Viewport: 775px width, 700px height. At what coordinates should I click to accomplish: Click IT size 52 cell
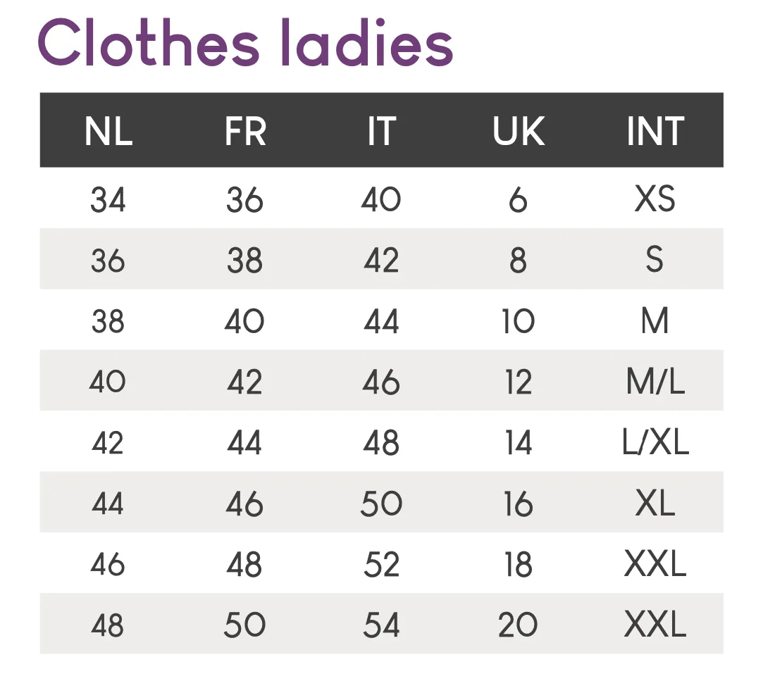381,564
